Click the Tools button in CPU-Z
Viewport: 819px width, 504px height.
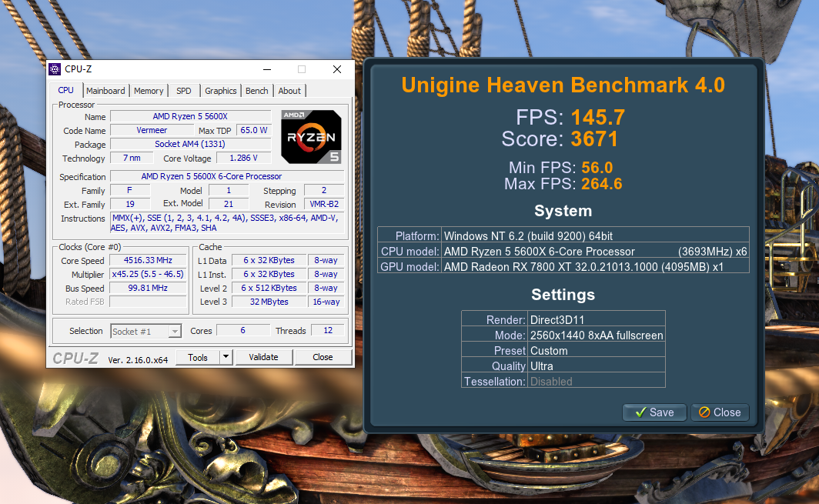point(197,357)
